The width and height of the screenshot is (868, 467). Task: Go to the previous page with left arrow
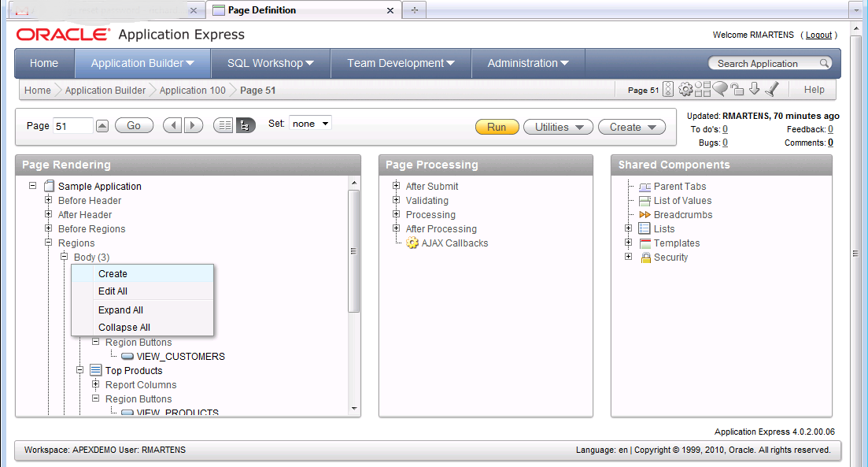pyautogui.click(x=172, y=126)
